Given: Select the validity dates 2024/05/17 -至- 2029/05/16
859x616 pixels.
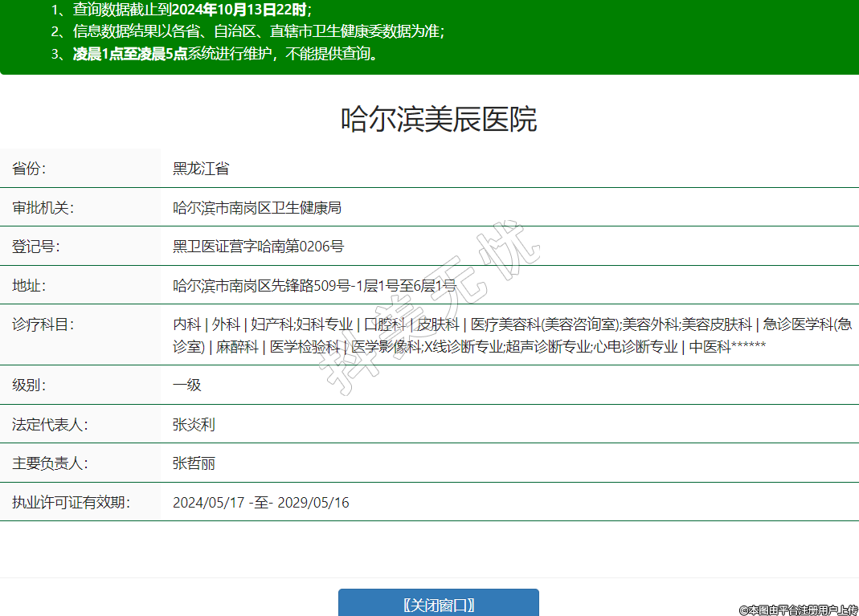Looking at the screenshot, I should tap(261, 503).
